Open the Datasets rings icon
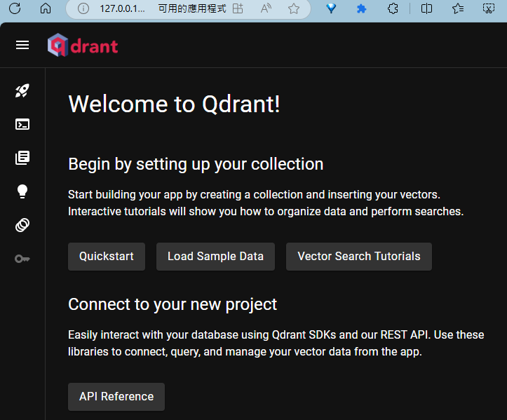 click(x=22, y=225)
